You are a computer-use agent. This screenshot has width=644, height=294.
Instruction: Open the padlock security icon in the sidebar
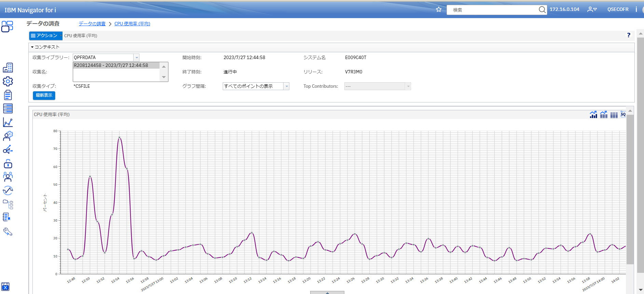pos(8,164)
